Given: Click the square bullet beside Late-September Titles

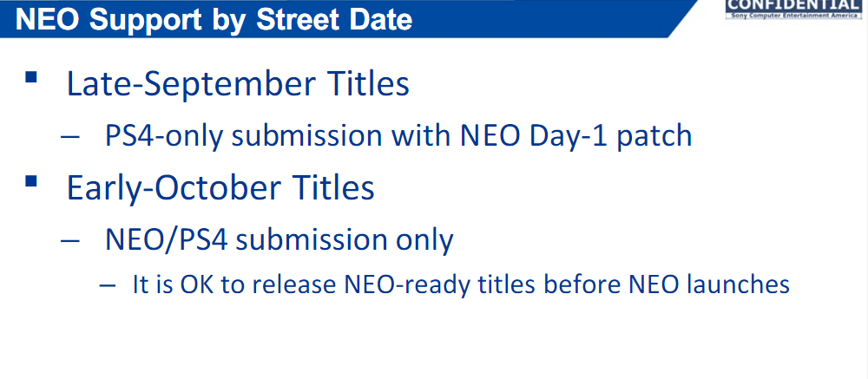Looking at the screenshot, I should coord(31,77).
